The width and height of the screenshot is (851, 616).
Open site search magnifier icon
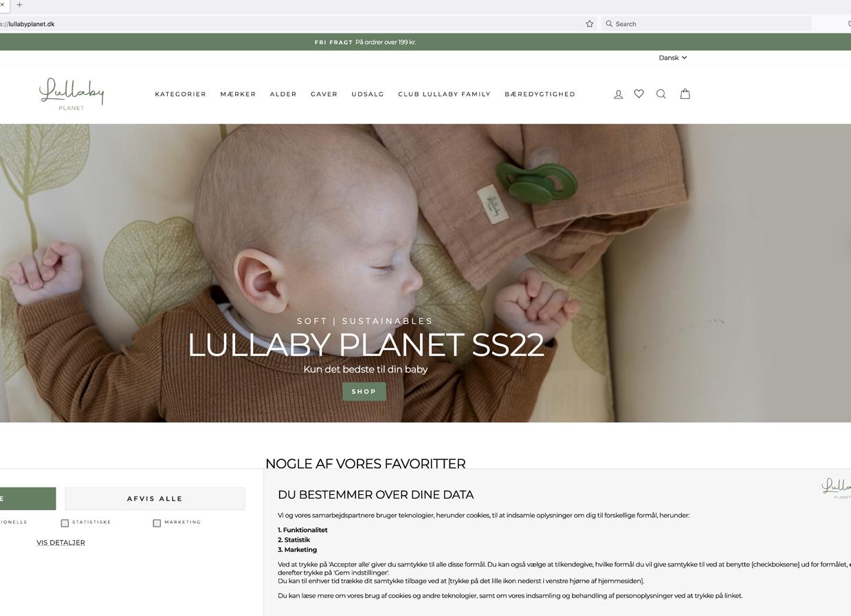click(661, 94)
